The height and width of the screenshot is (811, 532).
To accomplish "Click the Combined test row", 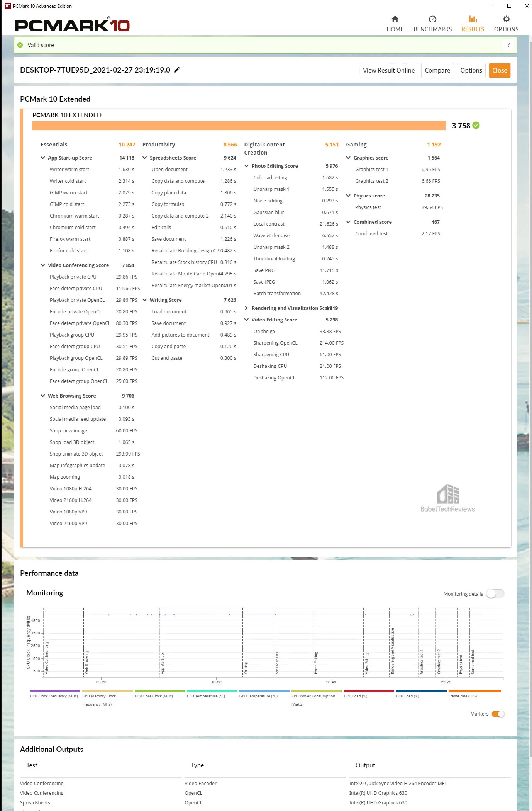I will point(398,233).
